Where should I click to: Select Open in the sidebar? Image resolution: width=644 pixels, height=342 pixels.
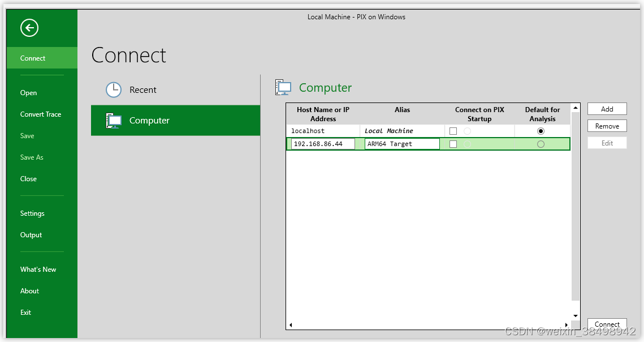[x=28, y=93]
